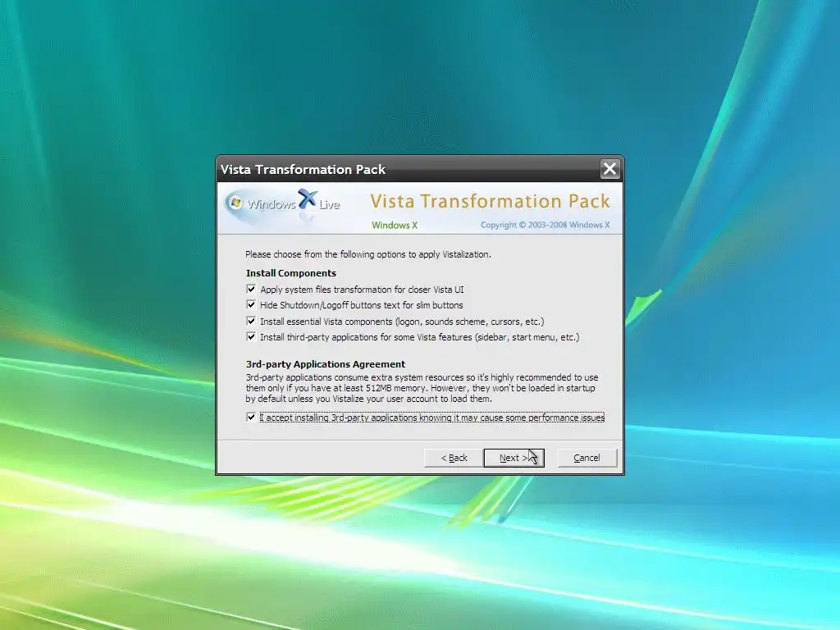Toggle Hide Shutdown/Logoff buttons text checkbox

(x=251, y=305)
